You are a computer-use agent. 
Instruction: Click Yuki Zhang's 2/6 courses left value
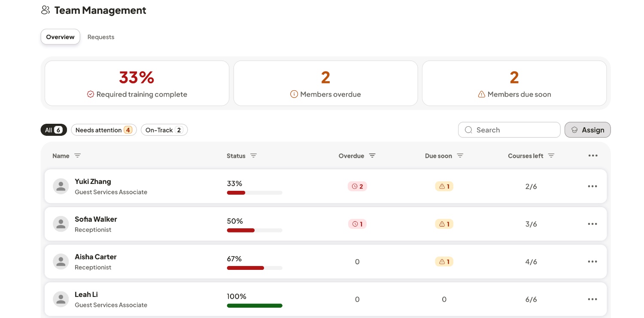click(x=531, y=186)
